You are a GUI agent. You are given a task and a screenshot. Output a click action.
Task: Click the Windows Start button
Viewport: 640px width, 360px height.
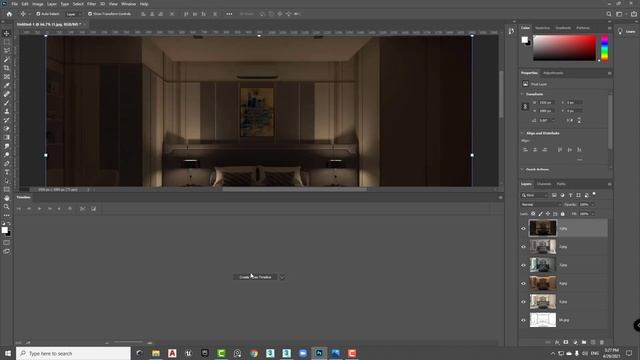8,353
